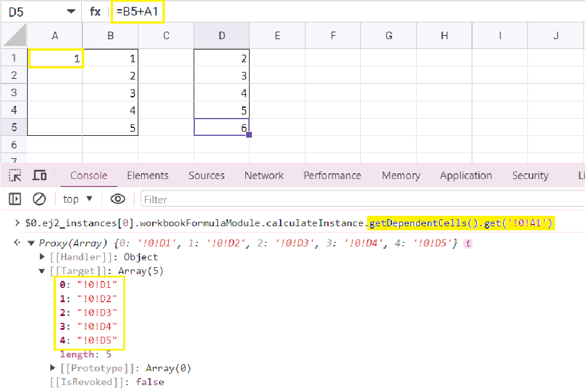Expand the [[Handler]] Object node

[x=43, y=257]
